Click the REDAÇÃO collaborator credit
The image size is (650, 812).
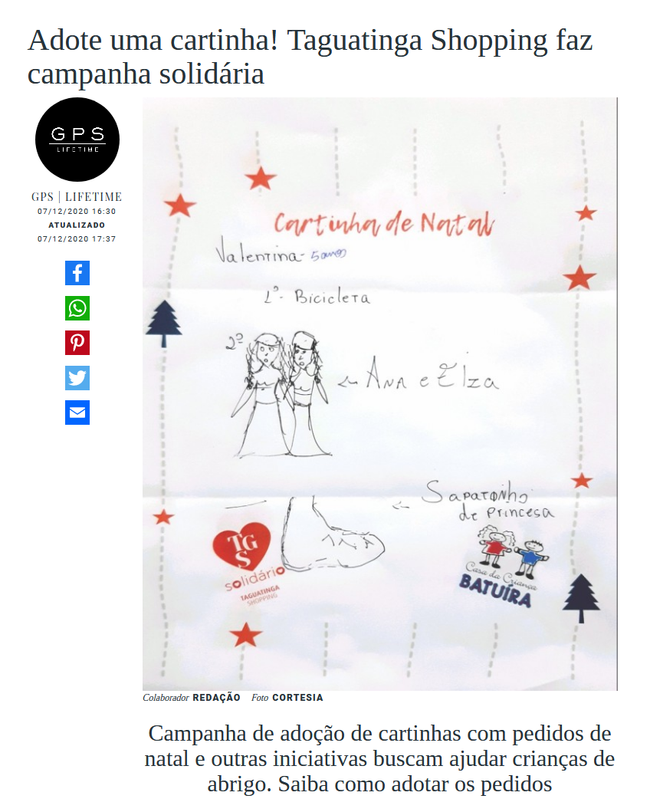click(216, 698)
